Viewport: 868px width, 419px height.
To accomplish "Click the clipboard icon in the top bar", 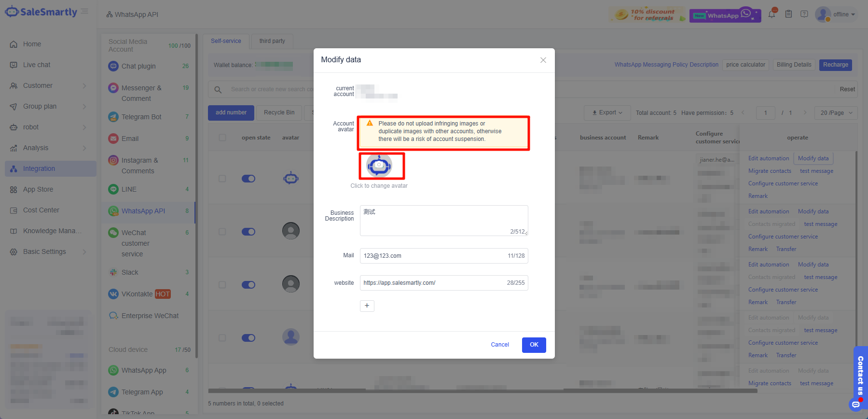I will coord(788,14).
